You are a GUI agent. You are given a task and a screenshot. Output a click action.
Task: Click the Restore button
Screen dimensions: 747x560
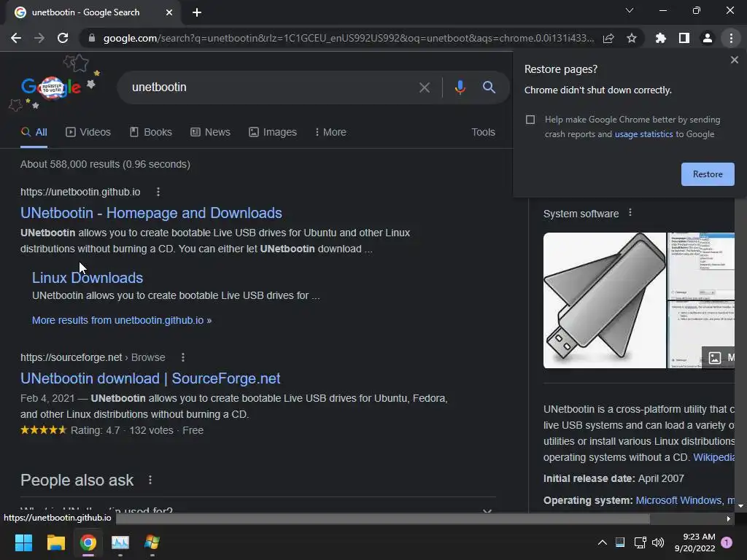pyautogui.click(x=708, y=174)
